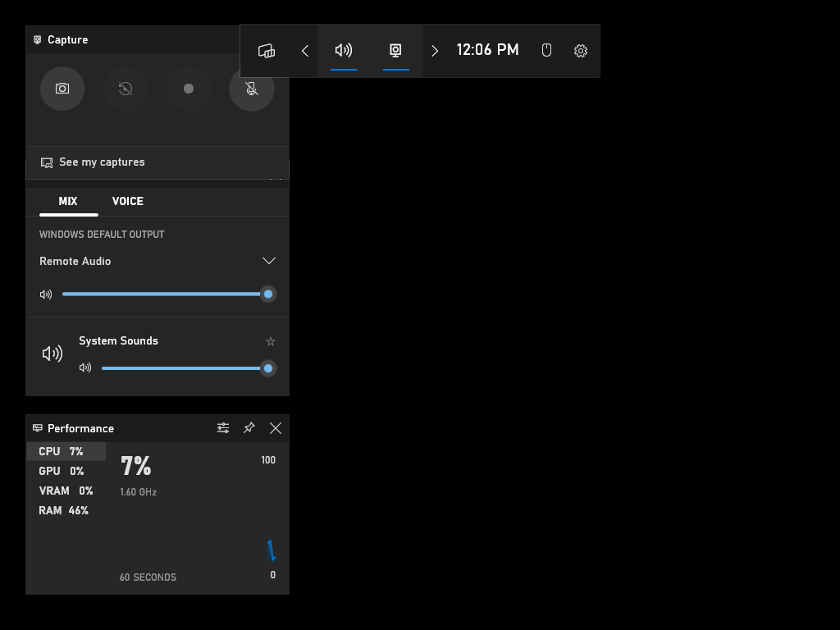This screenshot has width=840, height=630.
Task: Favorite System Sounds with the star icon
Action: tap(271, 341)
